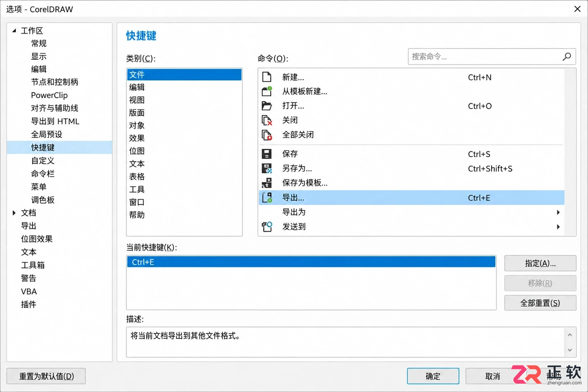Cancel the dialog with 取消

point(492,376)
